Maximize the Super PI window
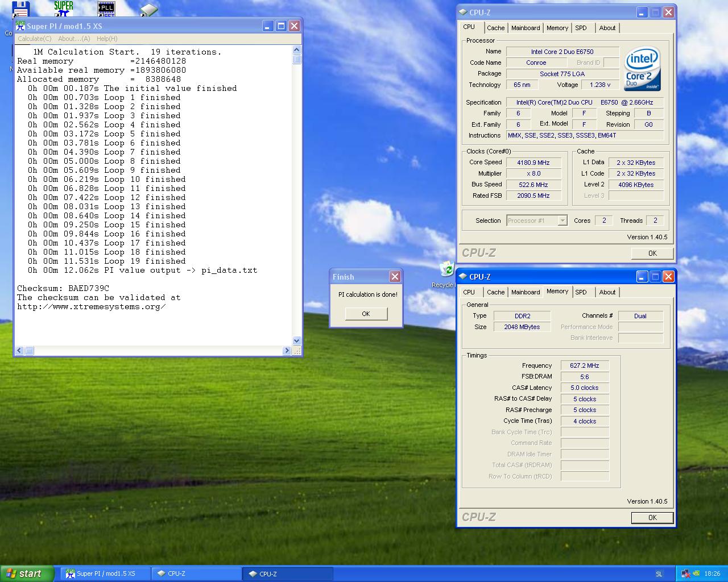The width and height of the screenshot is (728, 582). (281, 26)
